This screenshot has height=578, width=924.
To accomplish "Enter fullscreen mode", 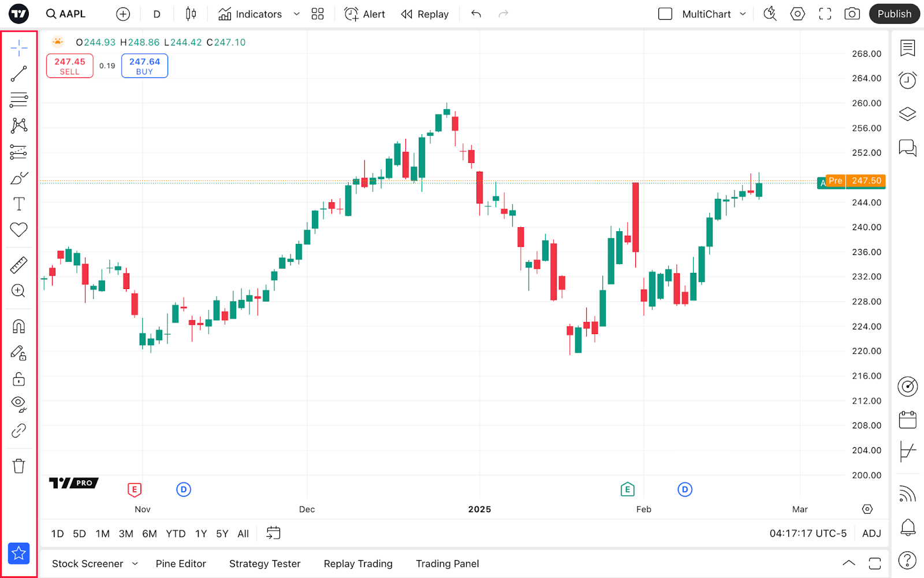I will click(825, 14).
